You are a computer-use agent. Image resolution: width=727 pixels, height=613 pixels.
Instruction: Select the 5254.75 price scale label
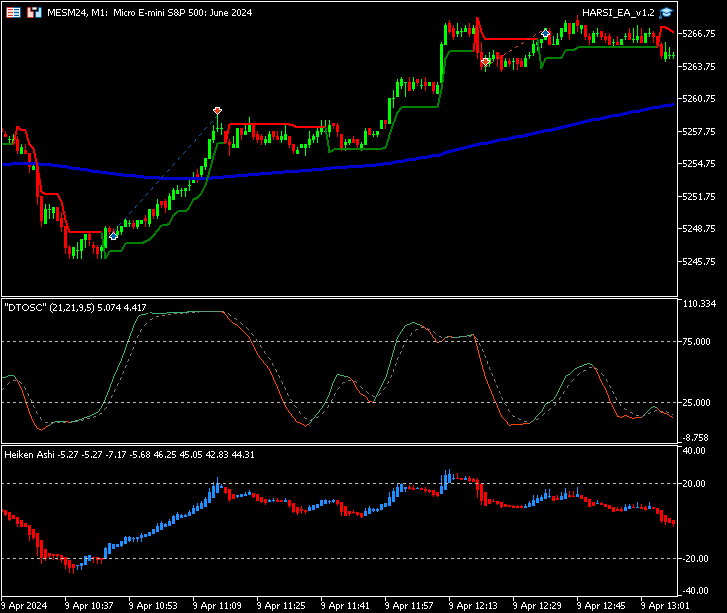coord(699,164)
